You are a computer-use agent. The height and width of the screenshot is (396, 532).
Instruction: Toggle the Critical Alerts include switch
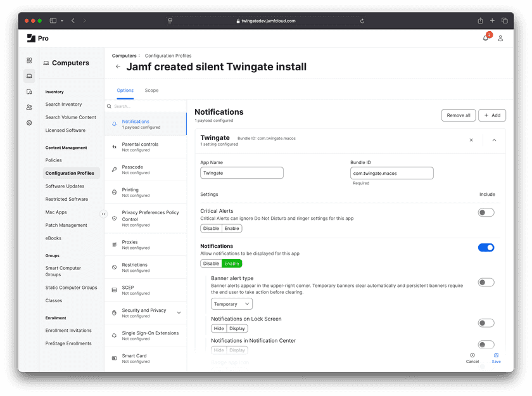486,213
